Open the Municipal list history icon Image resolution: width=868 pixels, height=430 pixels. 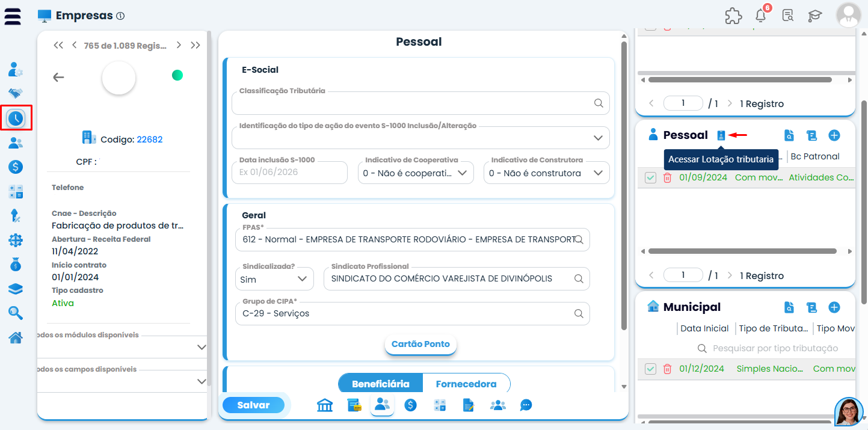[x=811, y=307]
